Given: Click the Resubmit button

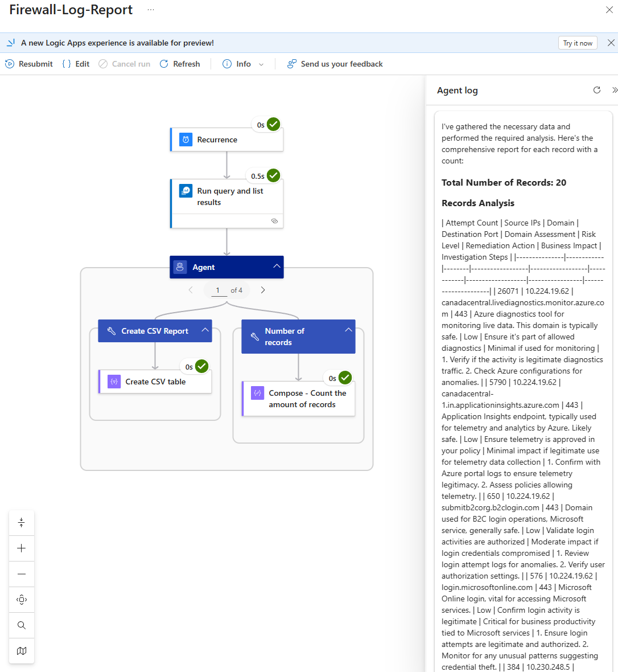Looking at the screenshot, I should 29,64.
